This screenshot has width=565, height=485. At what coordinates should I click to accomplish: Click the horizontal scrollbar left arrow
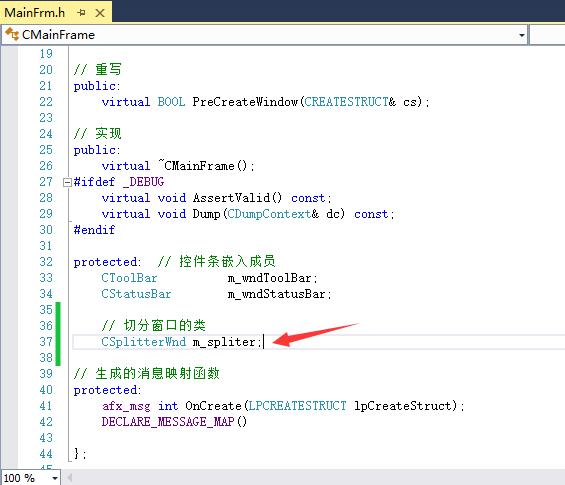tap(70, 478)
